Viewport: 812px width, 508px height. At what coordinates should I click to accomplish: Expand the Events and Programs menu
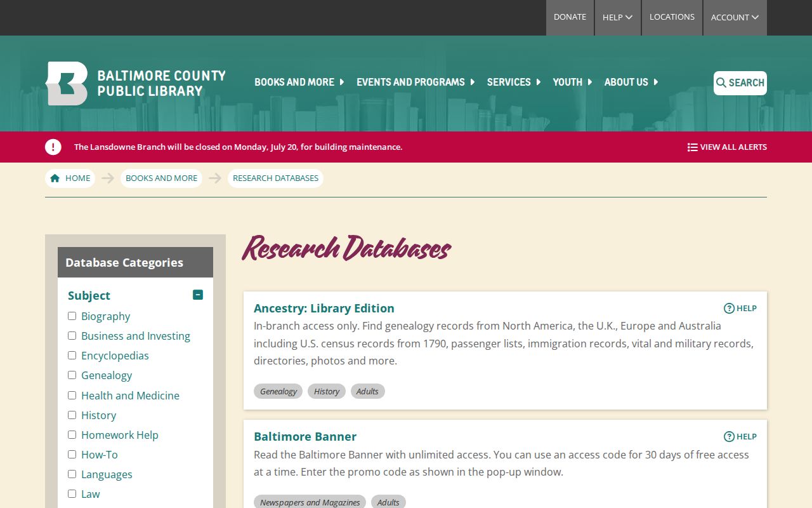[416, 82]
